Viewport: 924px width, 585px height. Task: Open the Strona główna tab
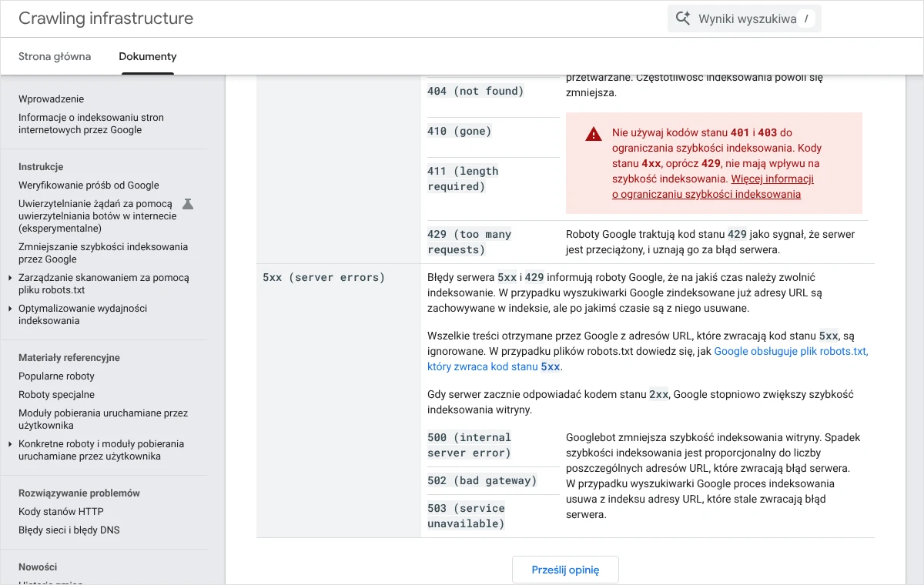(55, 56)
